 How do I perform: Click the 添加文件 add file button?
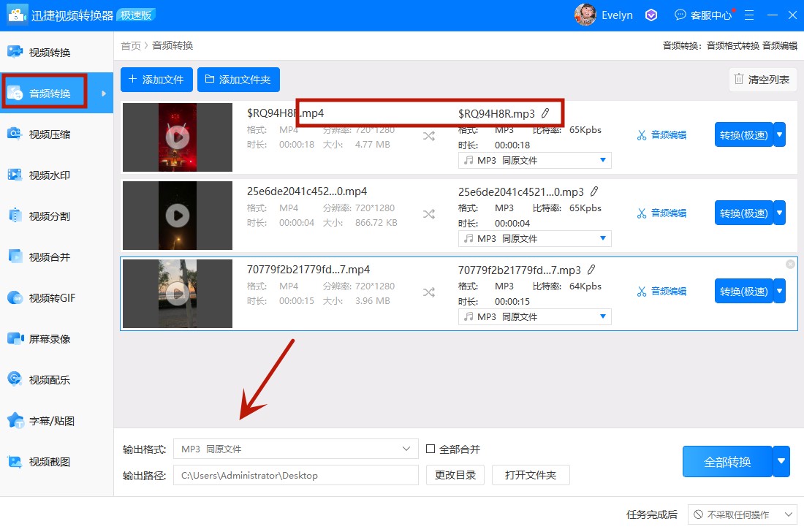coord(156,80)
